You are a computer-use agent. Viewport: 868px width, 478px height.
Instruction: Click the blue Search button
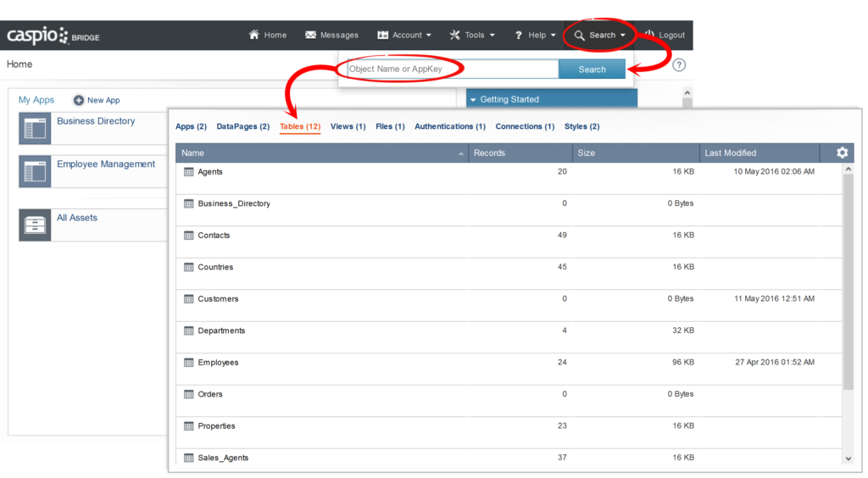click(x=592, y=69)
